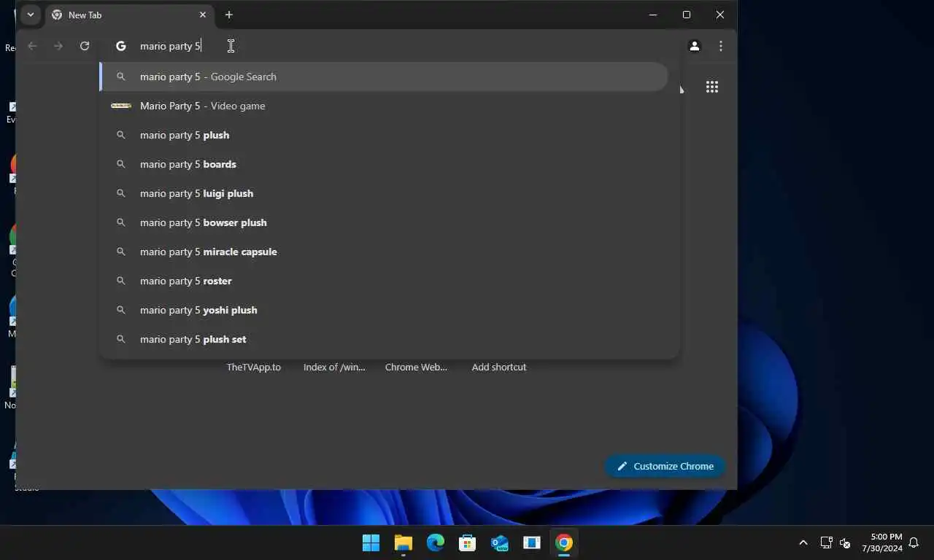The image size is (934, 560).
Task: Open the notifications bell icon
Action: [914, 542]
